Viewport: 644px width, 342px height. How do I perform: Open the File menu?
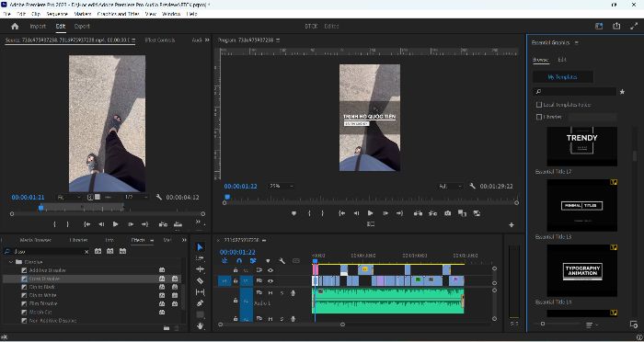point(7,14)
